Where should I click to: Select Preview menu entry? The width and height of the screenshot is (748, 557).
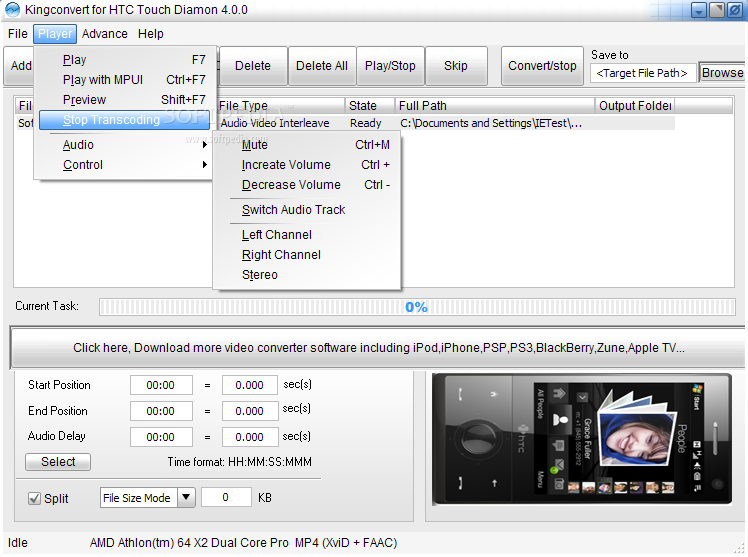[125, 100]
